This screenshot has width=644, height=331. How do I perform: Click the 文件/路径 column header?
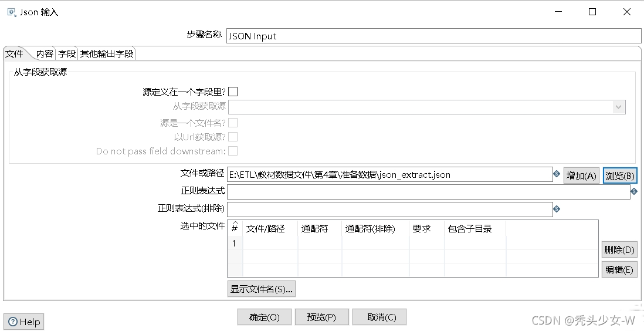[270, 229]
